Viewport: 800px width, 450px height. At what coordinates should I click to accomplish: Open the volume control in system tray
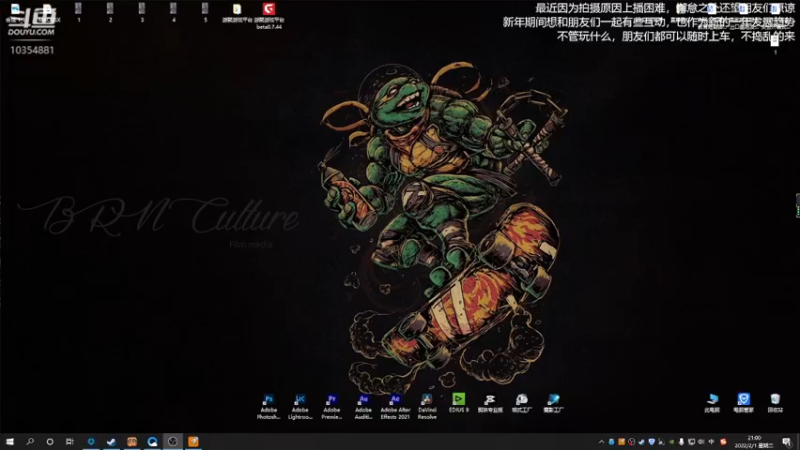tap(701, 442)
